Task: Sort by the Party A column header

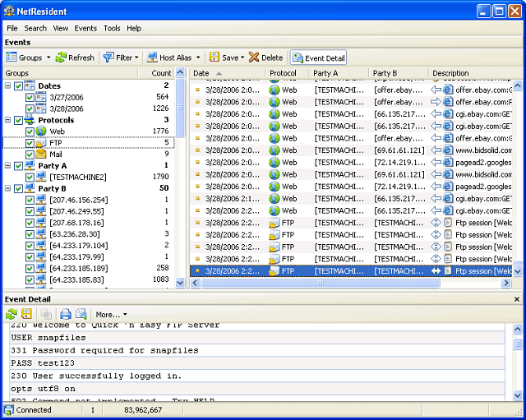Action: pyautogui.click(x=339, y=73)
